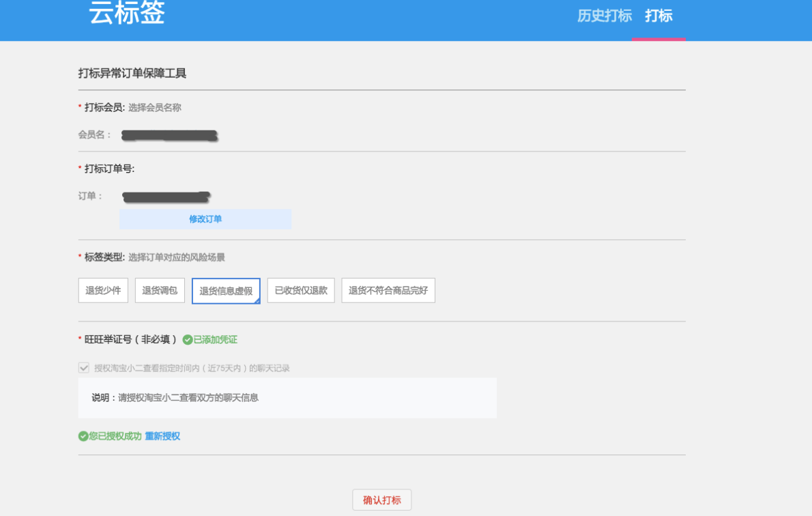The width and height of the screenshot is (812, 516).
Task: Select the 退货少件 tag type
Action: coord(102,290)
